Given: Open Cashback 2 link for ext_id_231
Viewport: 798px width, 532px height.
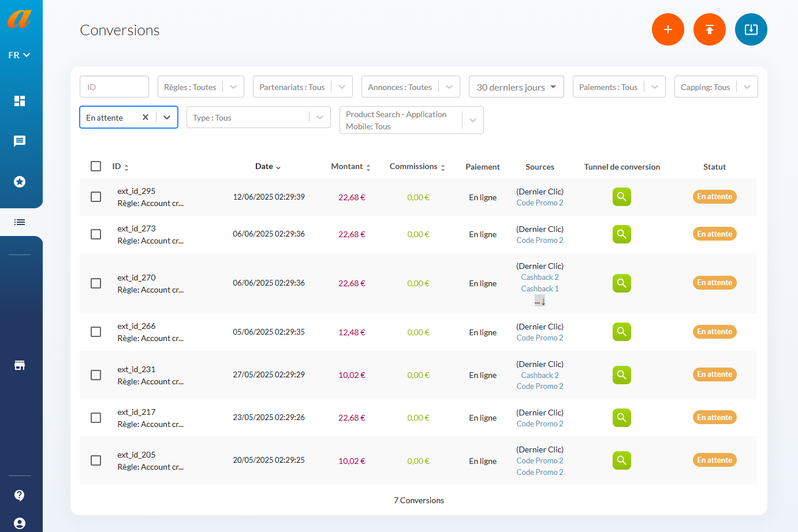Looking at the screenshot, I should pos(540,375).
